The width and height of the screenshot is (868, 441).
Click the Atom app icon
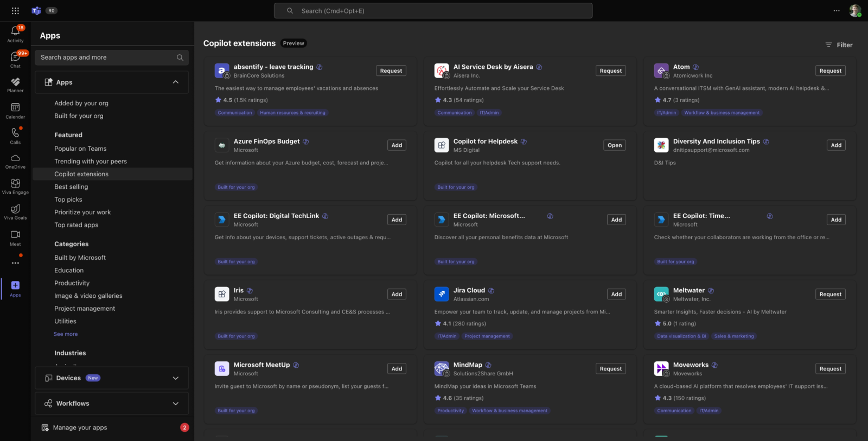[661, 71]
